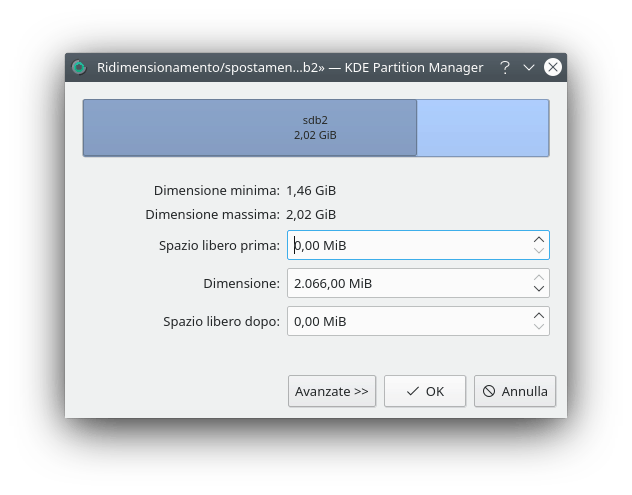The image size is (632, 495).
Task: Decrease Spazio libero dopo with down arrow
Action: [539, 327]
